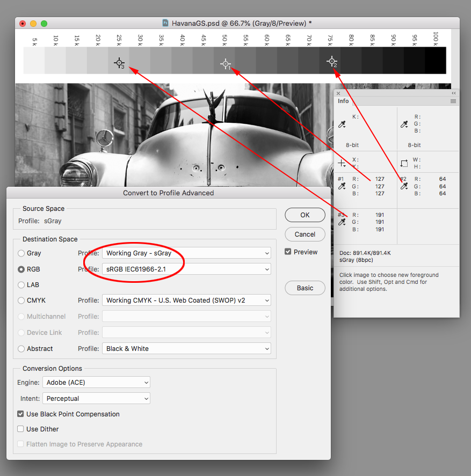
Task: Enable Use Dither option
Action: [20, 429]
